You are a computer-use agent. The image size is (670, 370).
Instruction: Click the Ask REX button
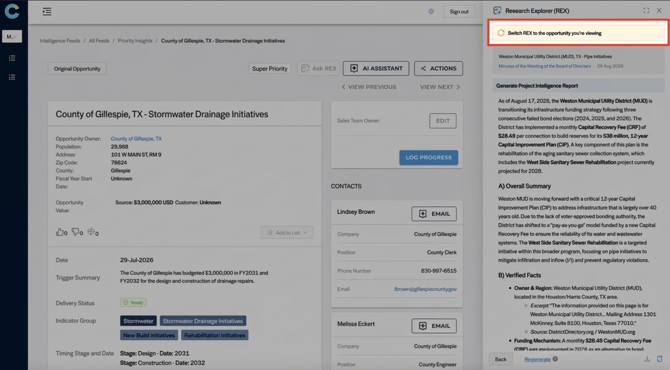pyautogui.click(x=318, y=68)
